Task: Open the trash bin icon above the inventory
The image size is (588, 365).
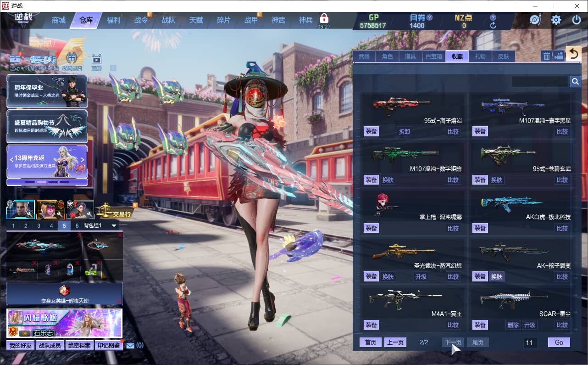Action: pos(547,56)
